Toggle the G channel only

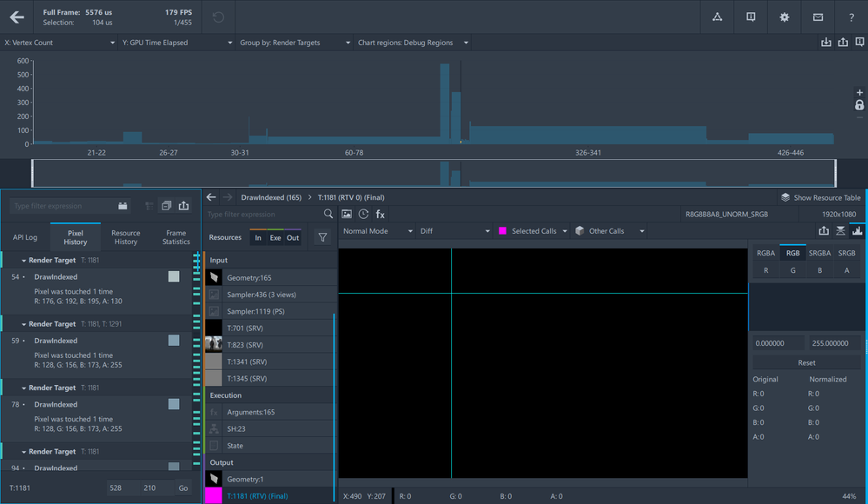[792, 270]
